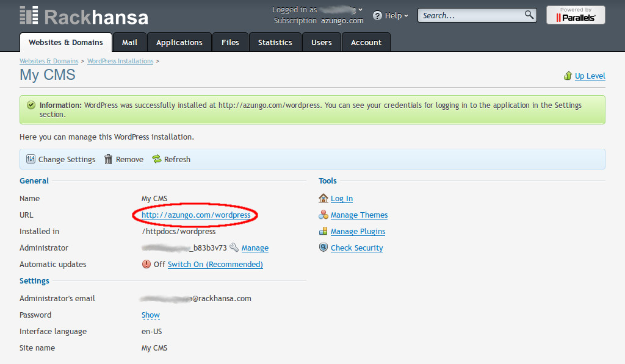Select the Files tab
This screenshot has height=364, width=625.
pos(230,42)
